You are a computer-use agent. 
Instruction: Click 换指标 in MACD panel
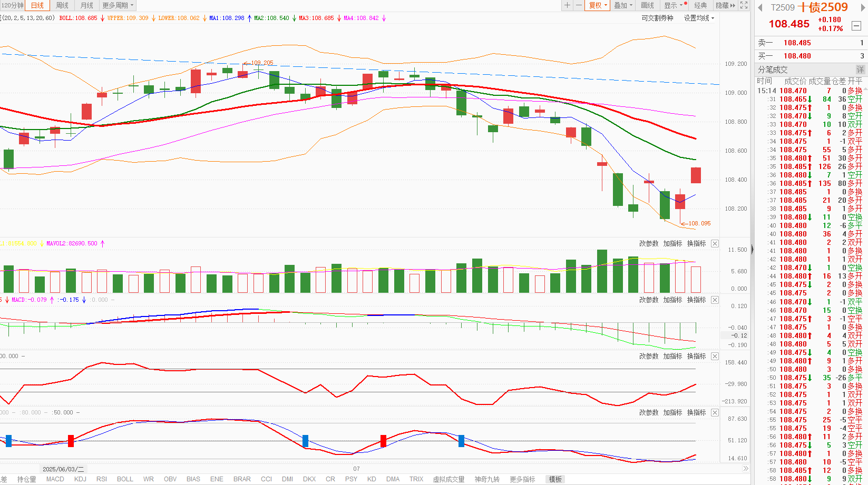point(696,300)
